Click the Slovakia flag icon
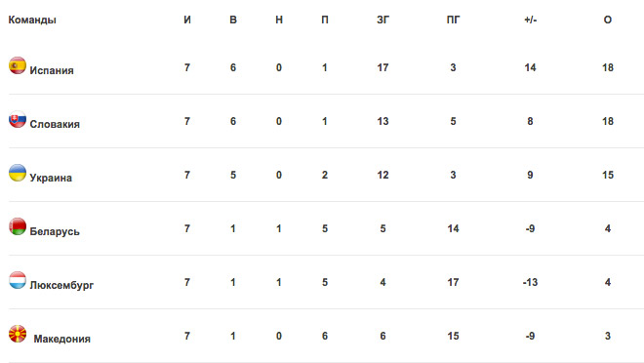644x363 pixels. [x=18, y=119]
